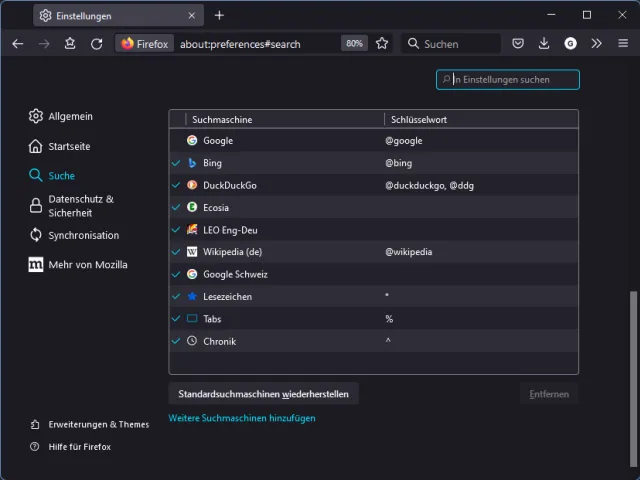Toggle the DuckDuckGo search engine checkmark
Viewport: 640px width, 480px height.
point(176,185)
